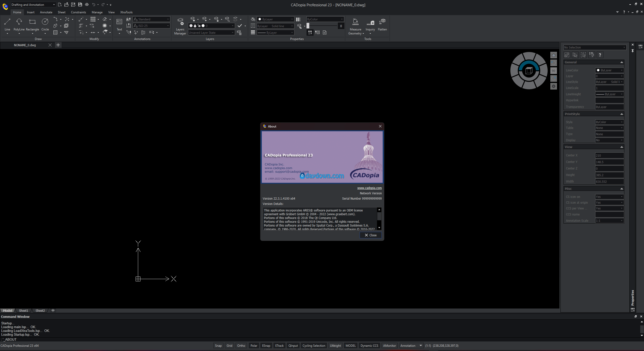The width and height of the screenshot is (644, 351).
Task: Click MODEL button in status bar
Action: (x=351, y=345)
